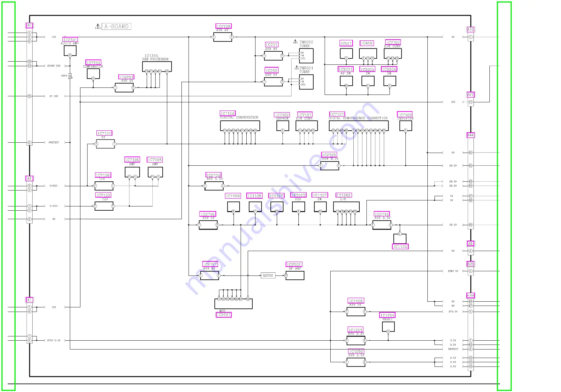Viewport: 561px width, 392px height.
Task: Open the IC1105 link
Action: click(x=255, y=196)
